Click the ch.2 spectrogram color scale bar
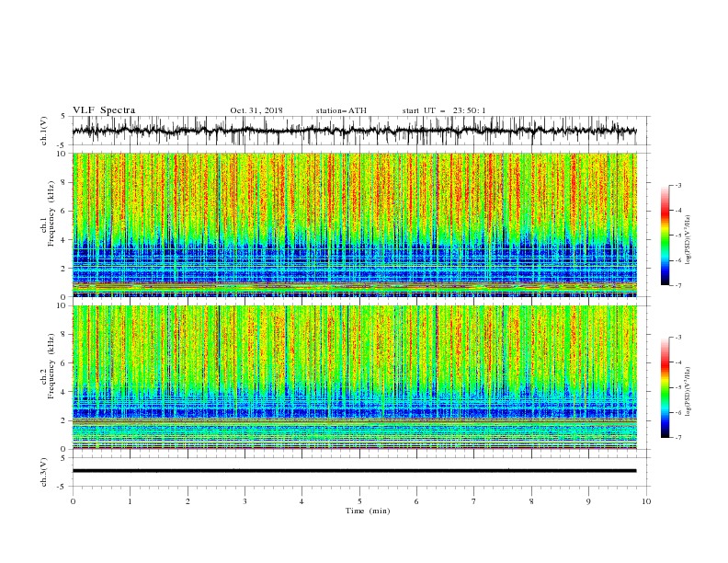The image size is (728, 563). click(x=665, y=387)
